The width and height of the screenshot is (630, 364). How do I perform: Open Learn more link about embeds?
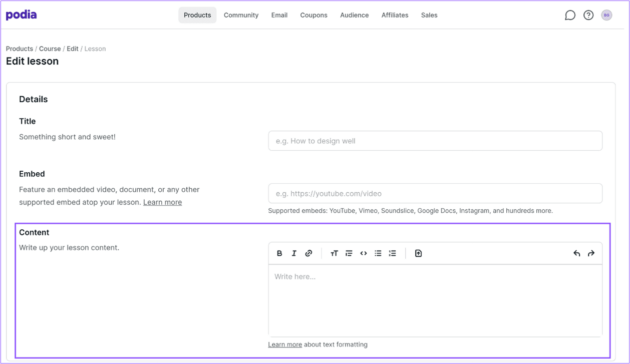pos(162,202)
